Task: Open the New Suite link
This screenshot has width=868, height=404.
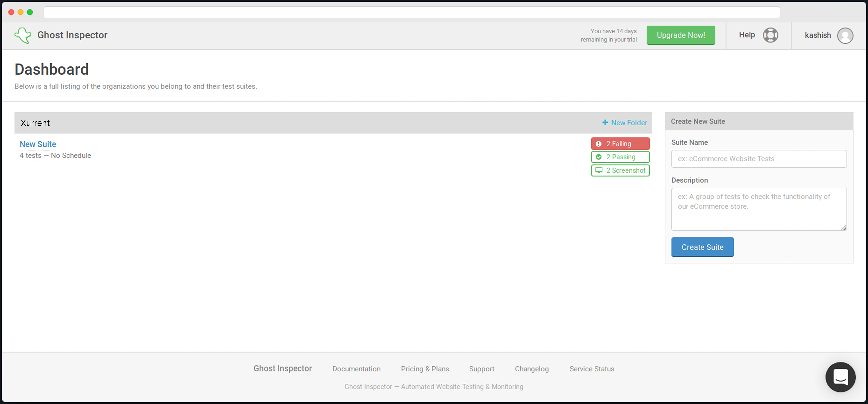Action: tap(38, 144)
